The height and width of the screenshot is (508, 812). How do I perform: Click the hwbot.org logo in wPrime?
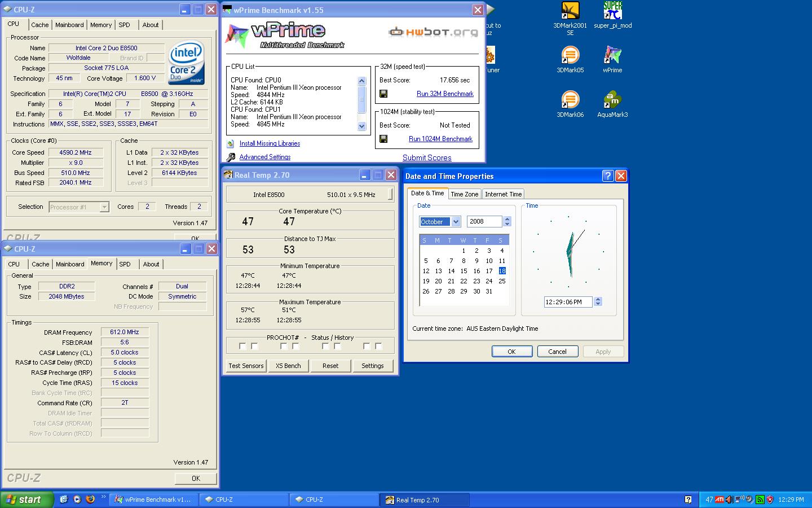[x=433, y=32]
